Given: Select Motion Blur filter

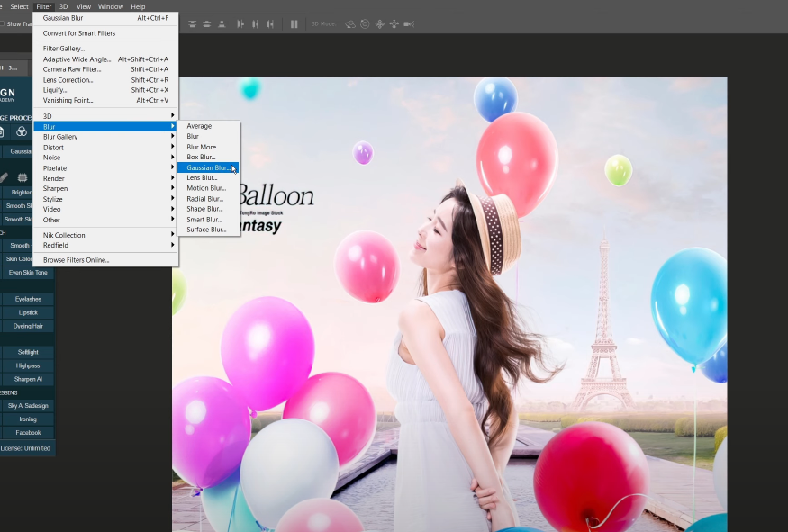Looking at the screenshot, I should coord(206,188).
